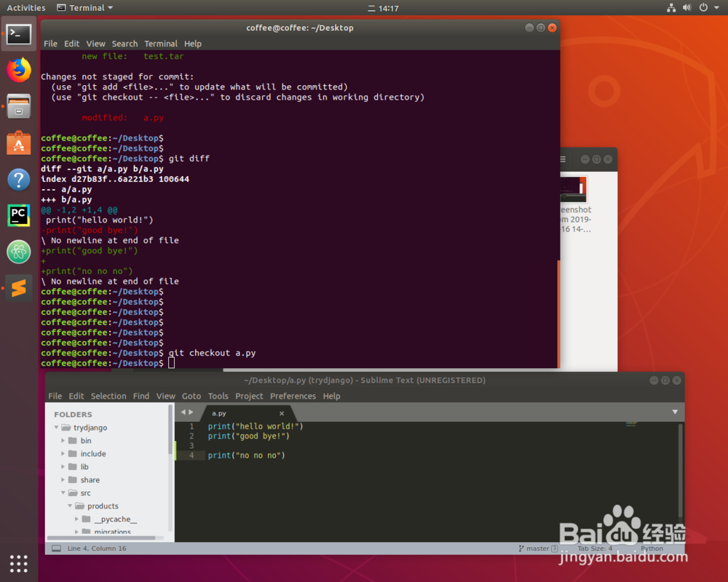Viewport: 728px width, 582px height.
Task: Open Sublime Goto menu
Action: (x=191, y=396)
